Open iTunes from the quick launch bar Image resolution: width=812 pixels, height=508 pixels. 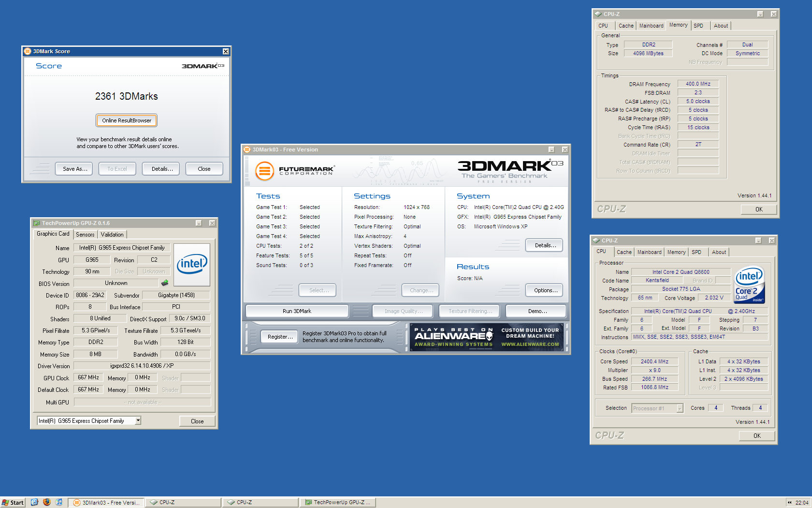tap(59, 502)
